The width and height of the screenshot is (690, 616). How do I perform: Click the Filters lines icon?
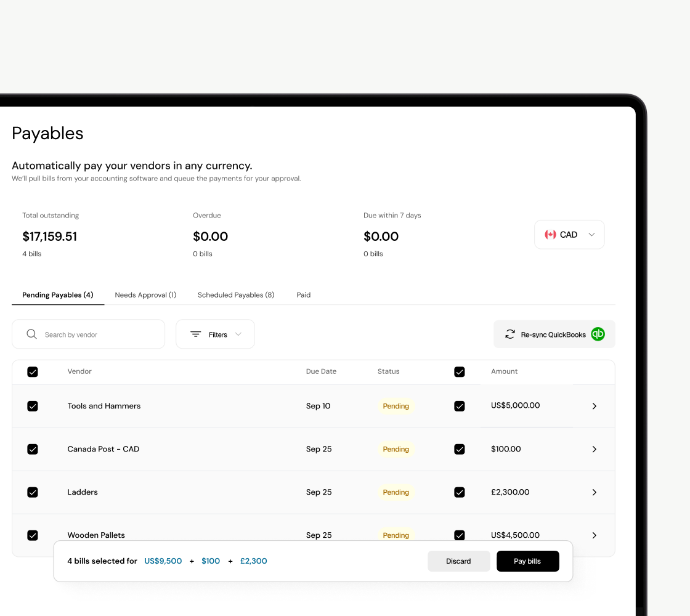(195, 334)
